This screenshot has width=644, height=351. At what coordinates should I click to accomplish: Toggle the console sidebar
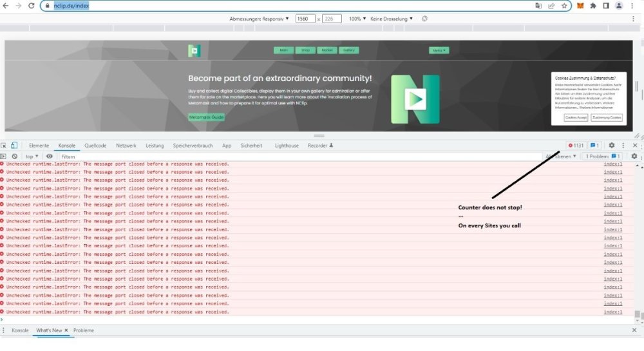(x=3, y=157)
